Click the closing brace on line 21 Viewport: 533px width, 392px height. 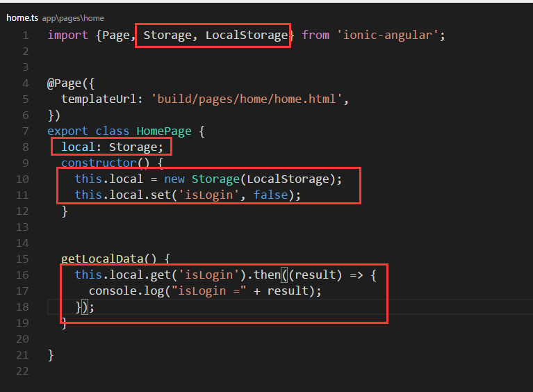coord(51,355)
